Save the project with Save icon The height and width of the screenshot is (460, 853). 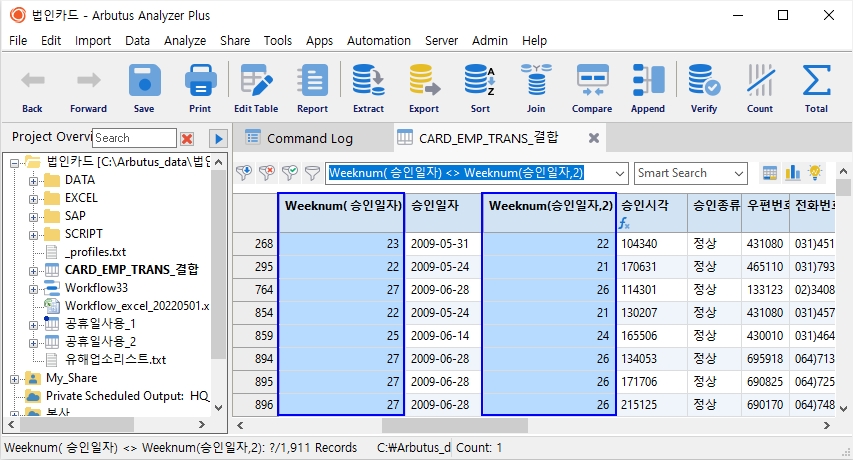(x=144, y=81)
